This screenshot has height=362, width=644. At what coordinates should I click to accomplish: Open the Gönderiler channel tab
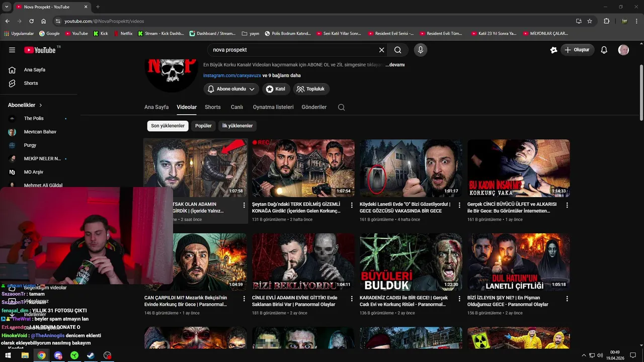314,107
